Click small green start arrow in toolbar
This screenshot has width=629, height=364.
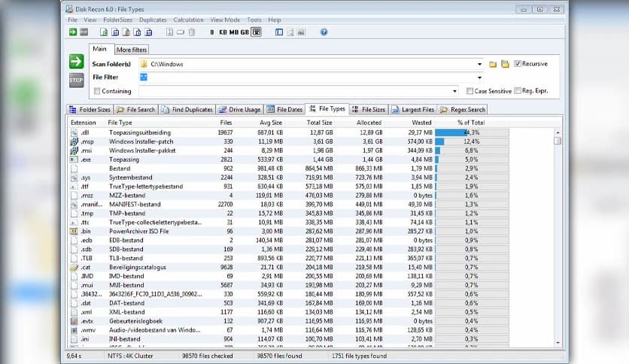tap(73, 32)
